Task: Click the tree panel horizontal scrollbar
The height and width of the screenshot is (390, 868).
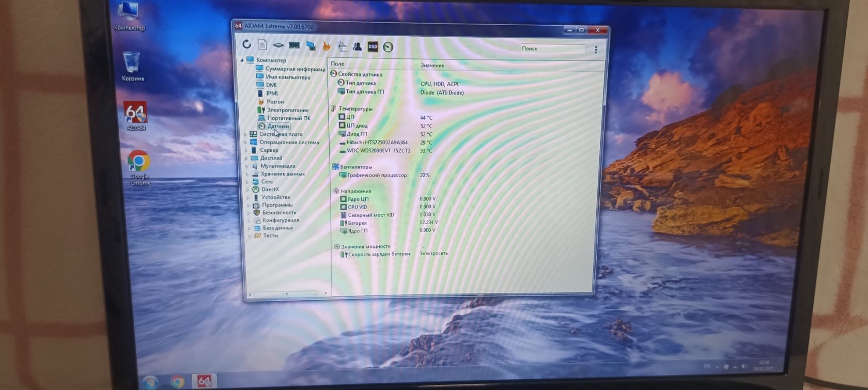Action: click(x=286, y=294)
